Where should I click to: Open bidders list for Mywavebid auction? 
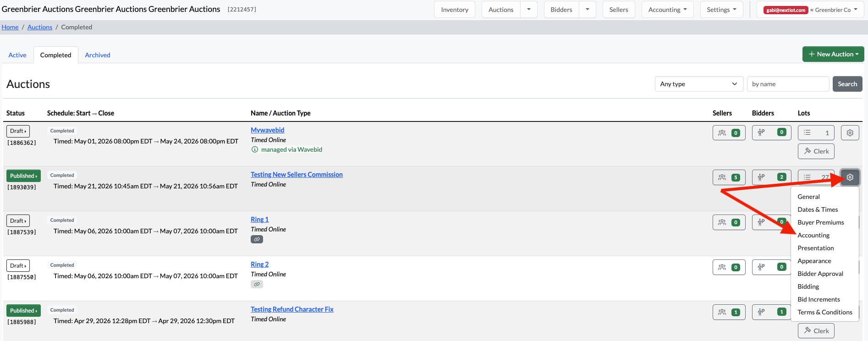[771, 132]
